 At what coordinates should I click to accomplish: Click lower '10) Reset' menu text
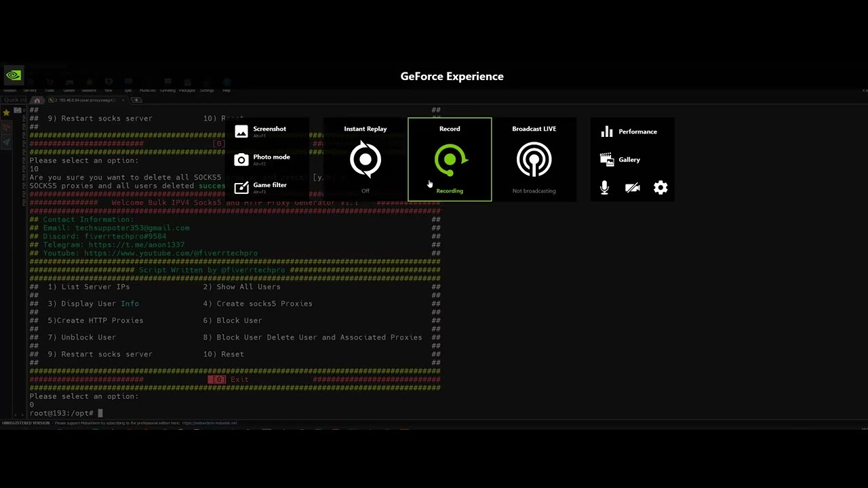click(223, 354)
